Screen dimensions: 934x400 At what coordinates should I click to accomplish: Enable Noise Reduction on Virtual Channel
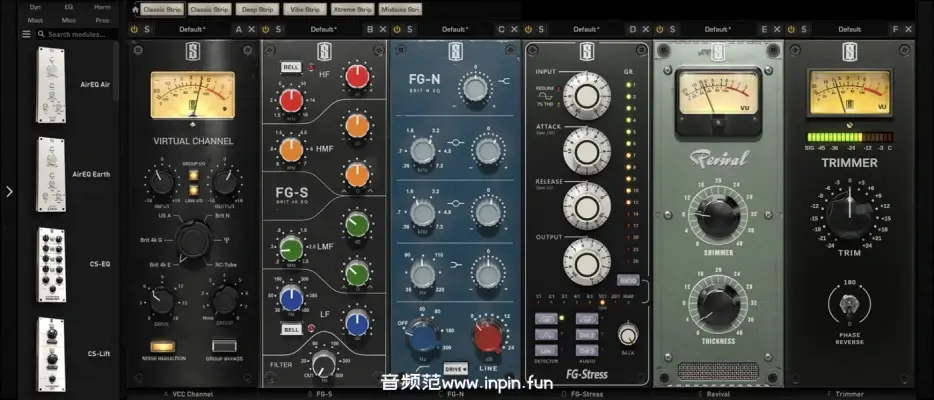point(164,346)
